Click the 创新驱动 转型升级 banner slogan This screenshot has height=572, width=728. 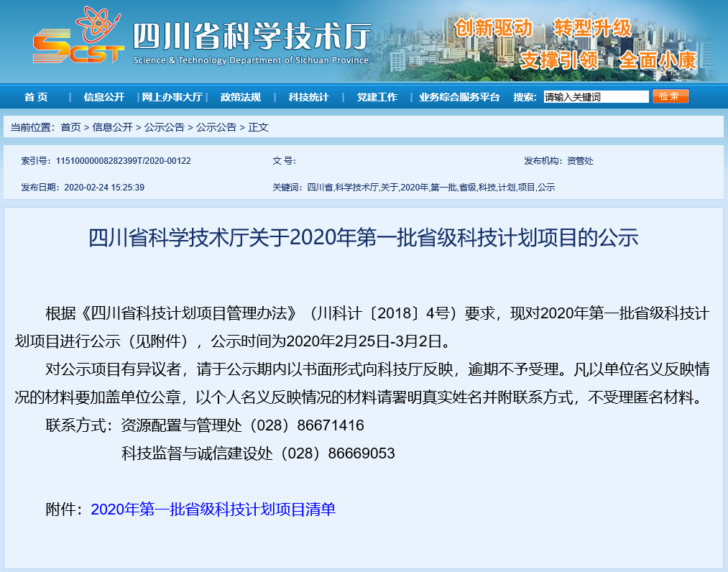pos(543,28)
